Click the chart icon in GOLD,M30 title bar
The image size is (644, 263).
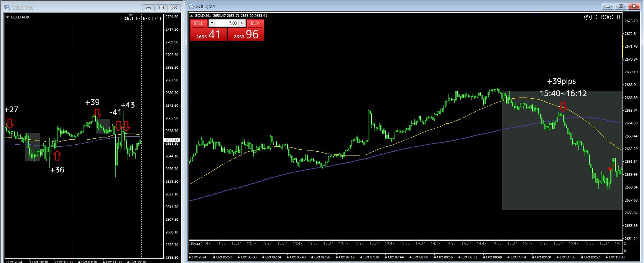click(x=8, y=8)
